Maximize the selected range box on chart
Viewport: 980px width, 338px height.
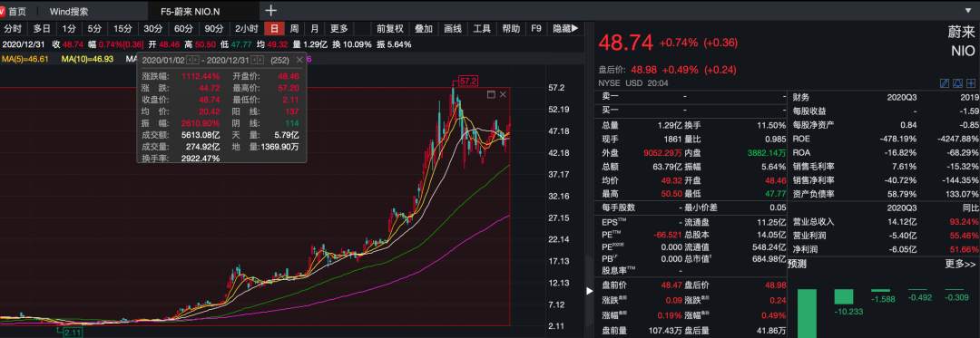491,95
